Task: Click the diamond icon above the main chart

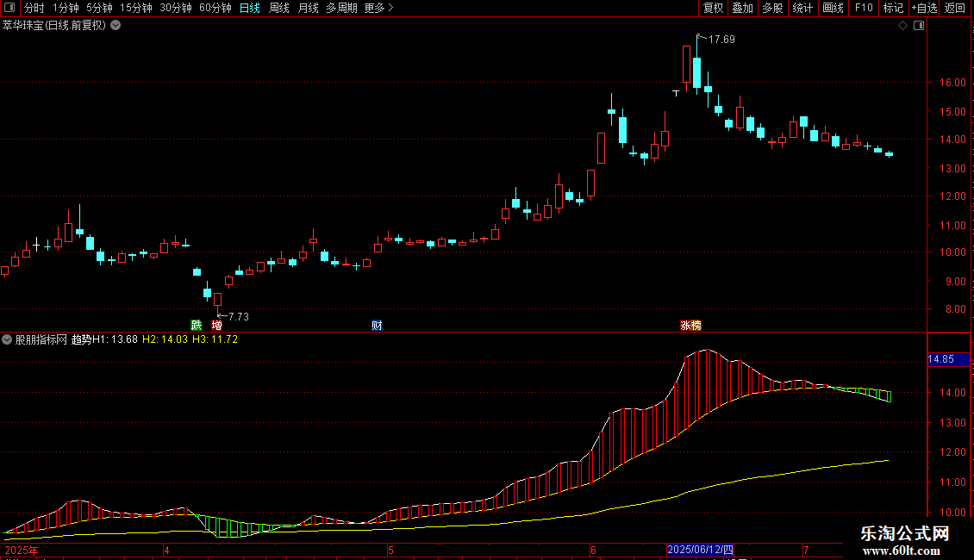Action: tap(903, 26)
